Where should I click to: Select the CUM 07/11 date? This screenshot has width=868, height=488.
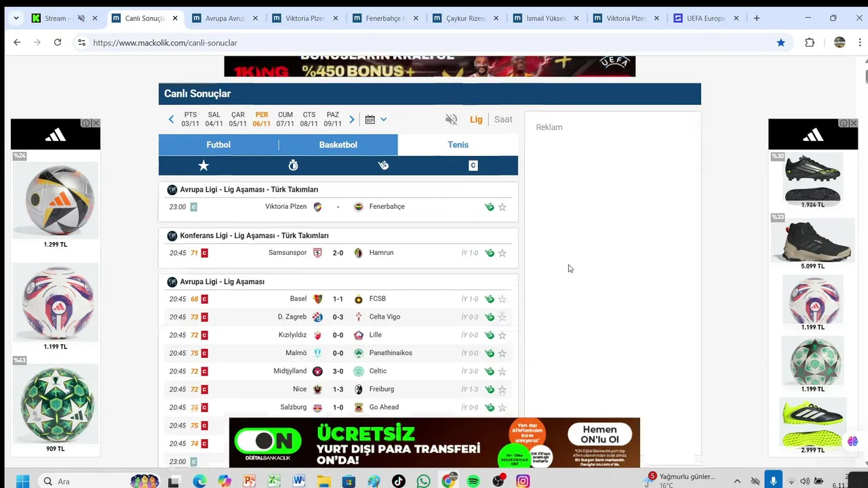pos(285,119)
